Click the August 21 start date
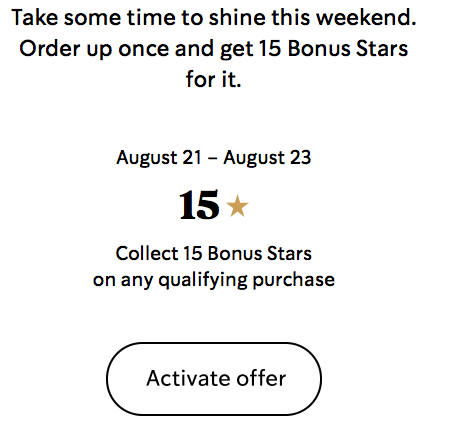Screen dimensions: 459x438 (x=159, y=158)
